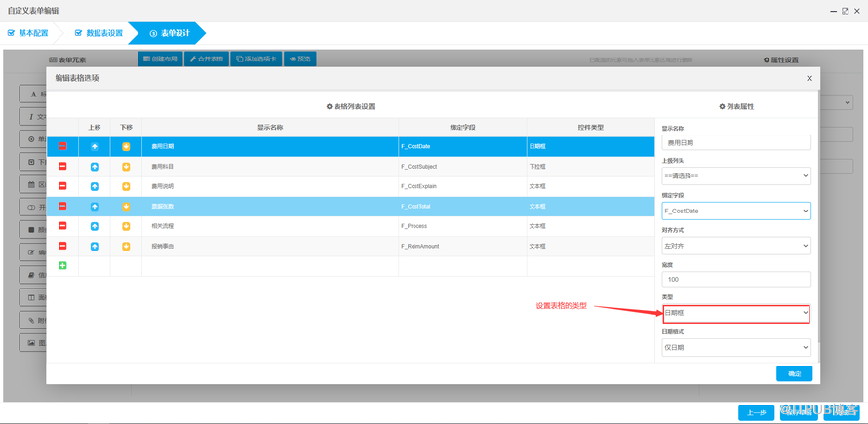868x424 pixels.
Task: Move the 费用科目 row up
Action: pos(95,167)
